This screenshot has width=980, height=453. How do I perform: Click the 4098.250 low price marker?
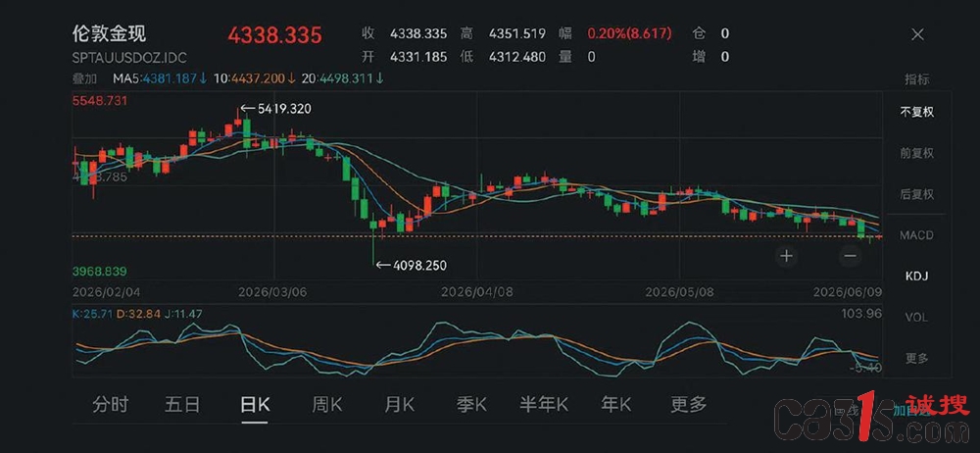[x=412, y=266]
